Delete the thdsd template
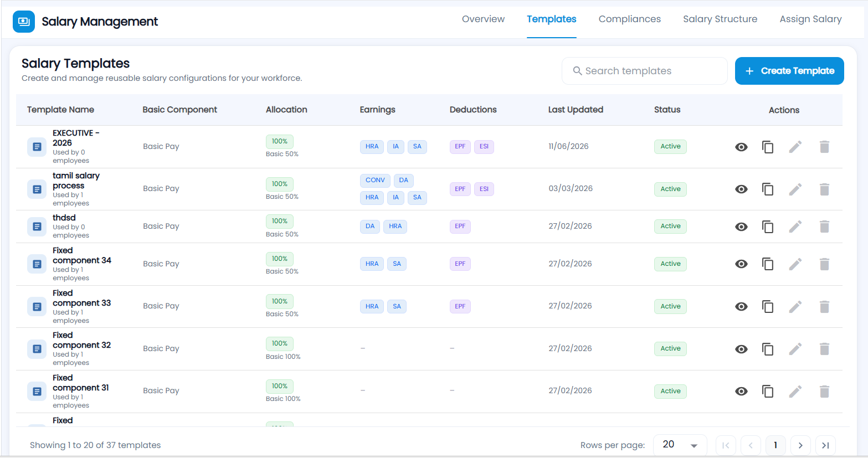 click(824, 227)
